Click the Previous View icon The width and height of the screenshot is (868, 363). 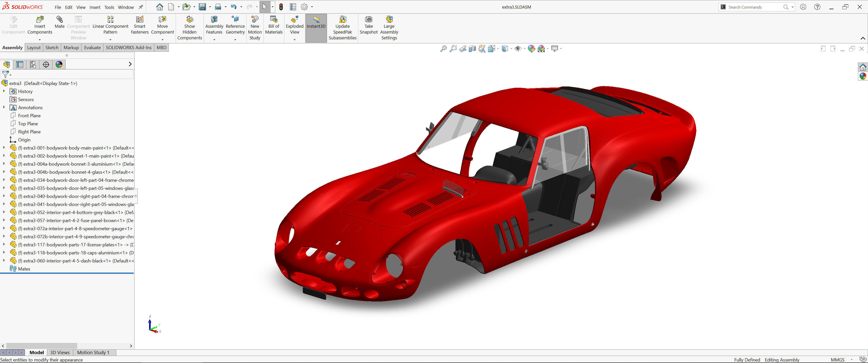tap(463, 49)
